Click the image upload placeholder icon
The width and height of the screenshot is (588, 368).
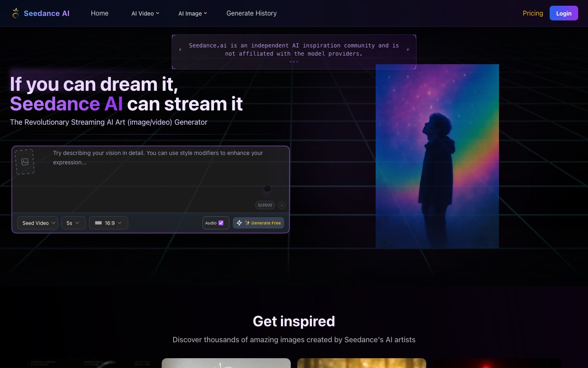point(25,162)
